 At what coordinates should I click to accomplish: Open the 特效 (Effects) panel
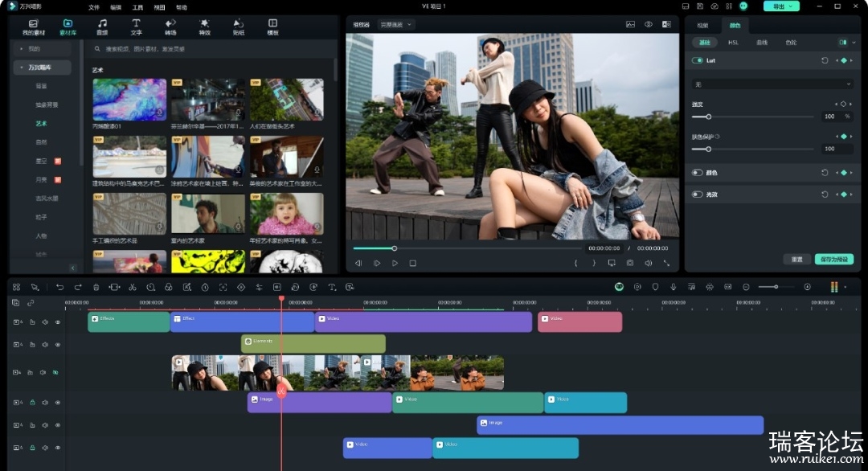(x=204, y=27)
